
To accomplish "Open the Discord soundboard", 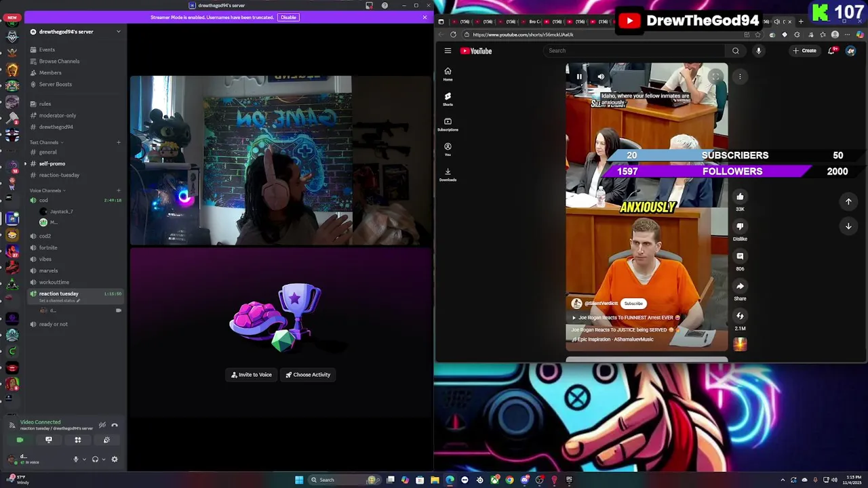I will click(106, 440).
